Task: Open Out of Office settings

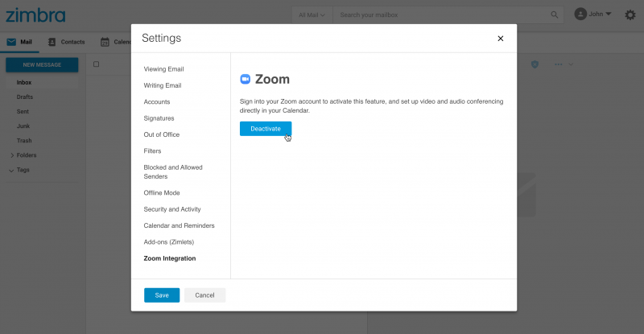Action: [162, 134]
